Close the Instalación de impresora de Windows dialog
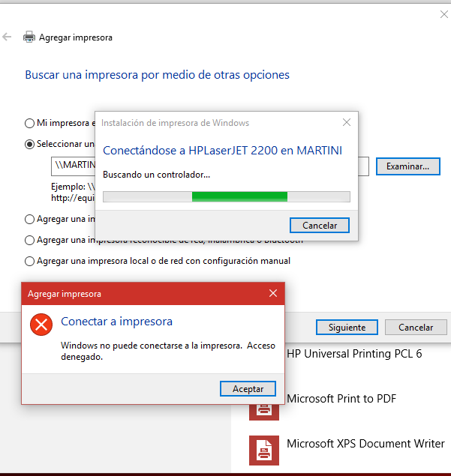 coord(347,122)
